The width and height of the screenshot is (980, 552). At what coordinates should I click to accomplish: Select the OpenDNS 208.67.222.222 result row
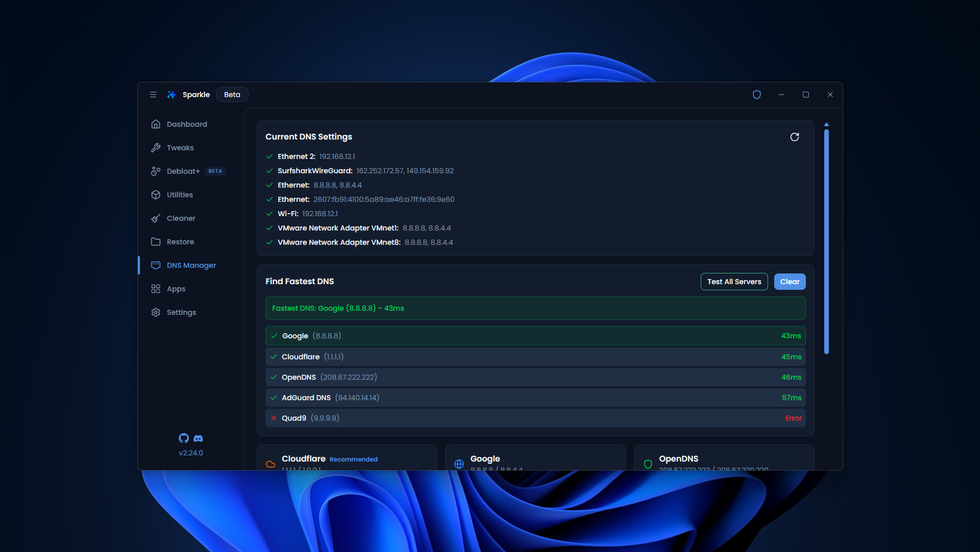click(x=536, y=377)
